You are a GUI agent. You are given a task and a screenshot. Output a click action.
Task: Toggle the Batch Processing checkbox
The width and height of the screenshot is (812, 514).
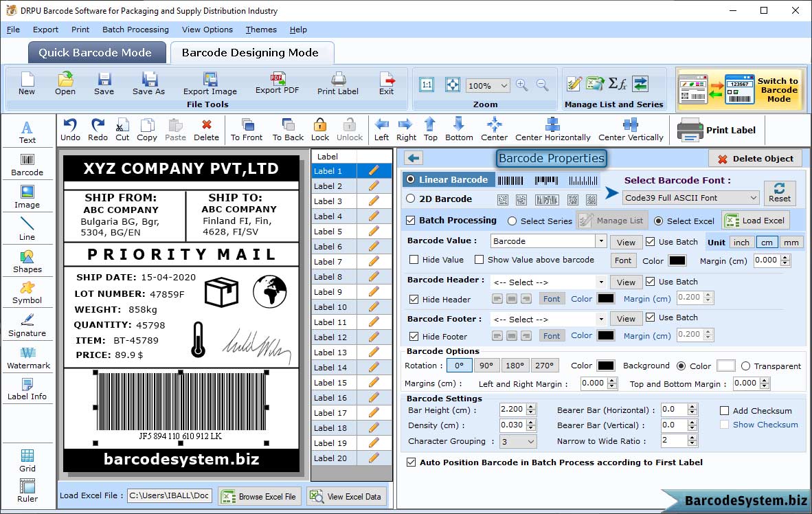[x=411, y=220]
